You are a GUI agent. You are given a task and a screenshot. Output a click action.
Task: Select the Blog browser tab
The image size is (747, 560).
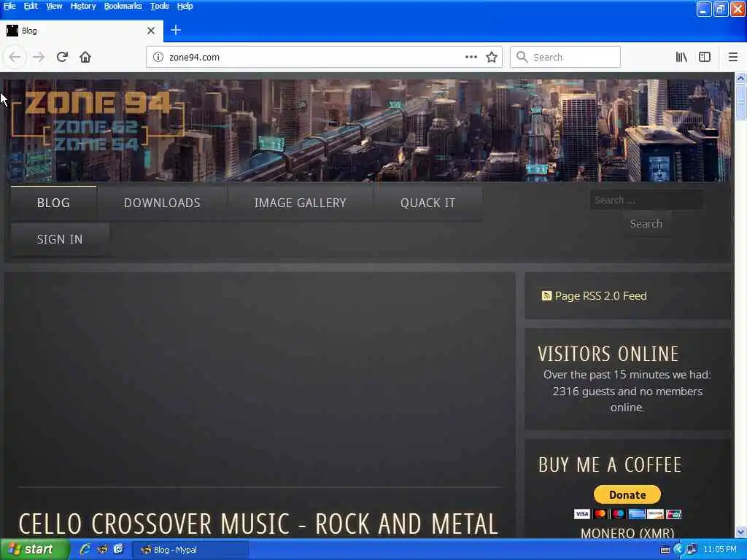[x=82, y=31]
